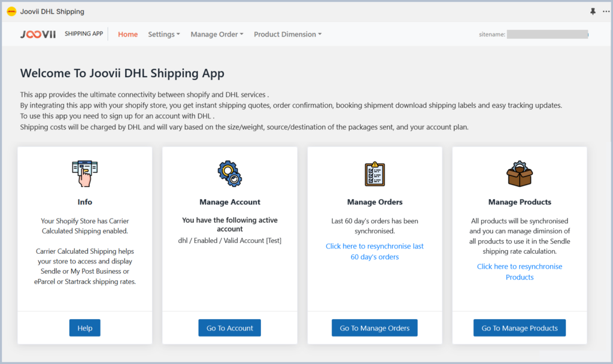Click Go To Manage Orders button
The height and width of the screenshot is (364, 613).
click(x=374, y=327)
